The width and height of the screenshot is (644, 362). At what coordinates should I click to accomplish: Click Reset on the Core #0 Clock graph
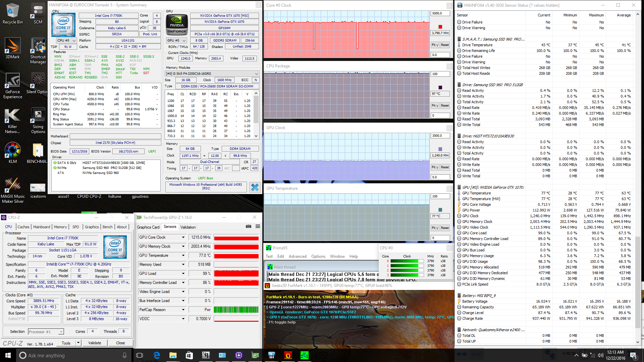click(x=445, y=45)
